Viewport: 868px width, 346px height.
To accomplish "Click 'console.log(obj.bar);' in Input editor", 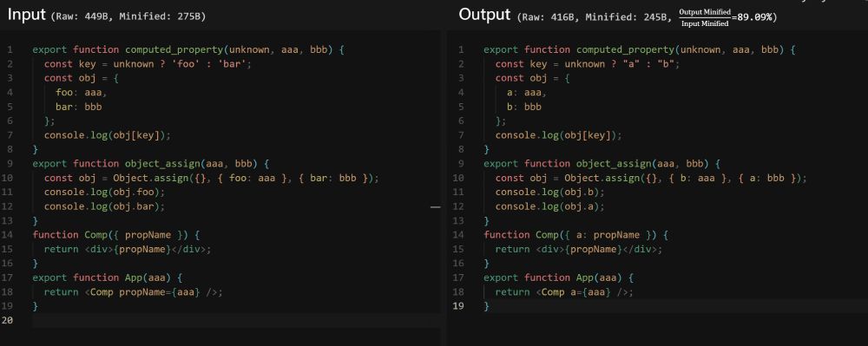I will point(105,206).
